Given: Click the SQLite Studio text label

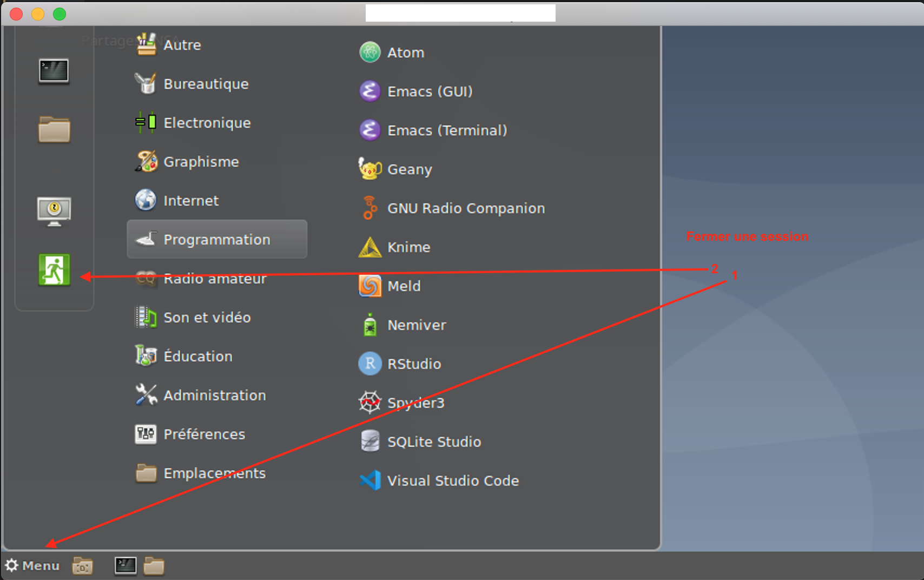Looking at the screenshot, I should [x=434, y=442].
